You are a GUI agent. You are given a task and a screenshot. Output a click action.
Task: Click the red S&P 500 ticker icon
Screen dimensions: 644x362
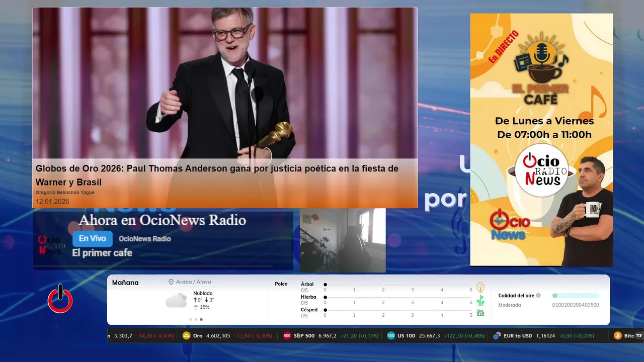287,336
